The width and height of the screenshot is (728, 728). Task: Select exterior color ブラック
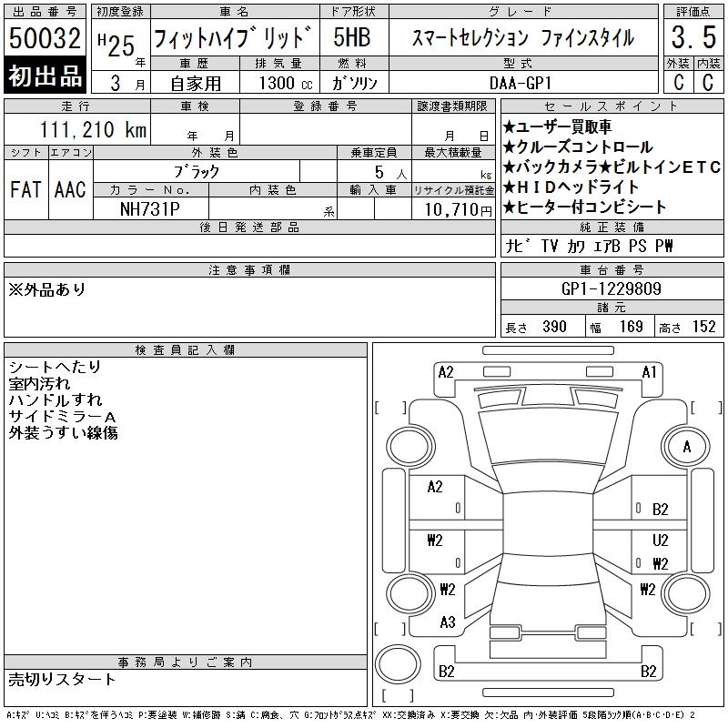tap(197, 172)
